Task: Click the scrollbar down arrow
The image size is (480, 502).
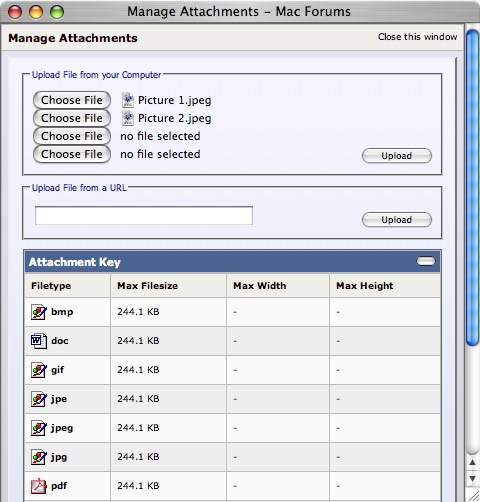Action: (x=473, y=479)
